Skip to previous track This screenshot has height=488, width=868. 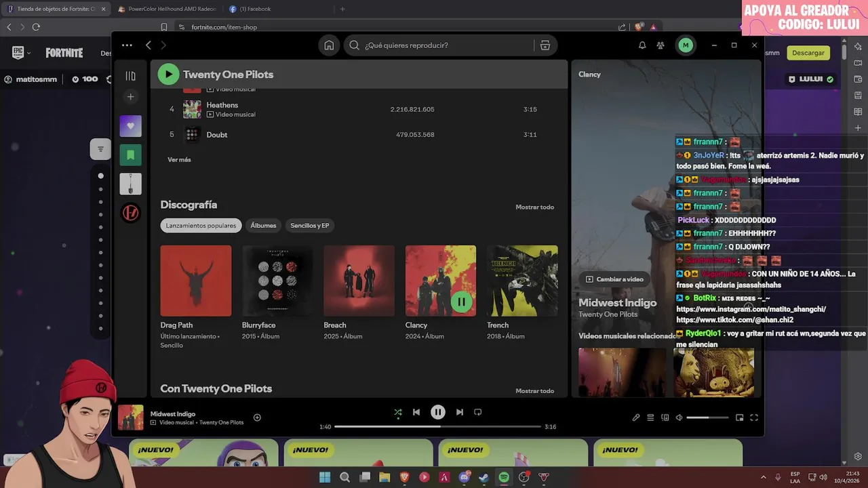[x=416, y=412]
